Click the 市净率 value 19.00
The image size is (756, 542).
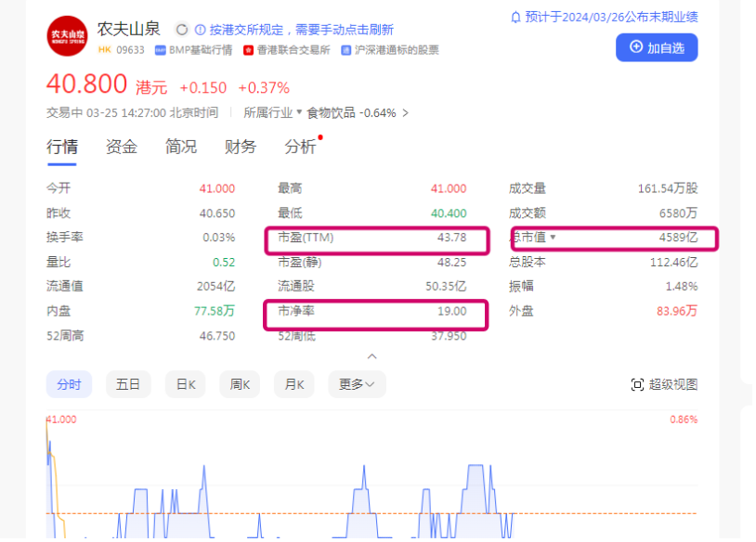coord(451,311)
